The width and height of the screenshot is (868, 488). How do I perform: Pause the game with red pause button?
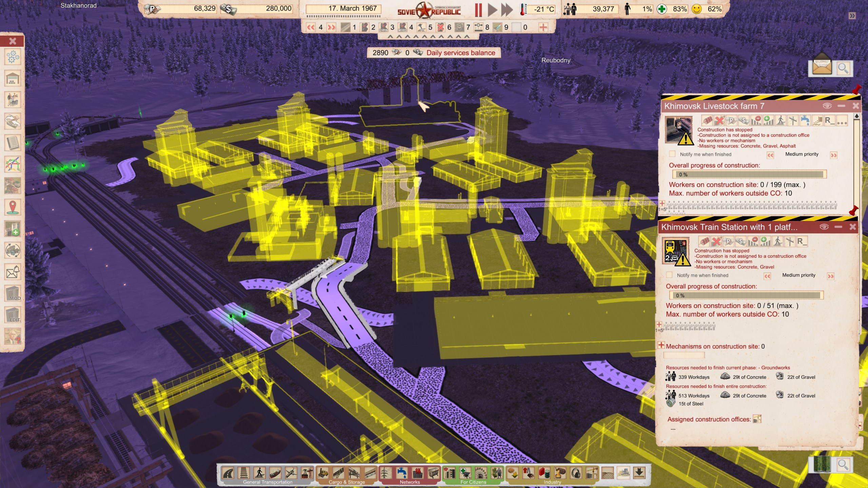478,9
